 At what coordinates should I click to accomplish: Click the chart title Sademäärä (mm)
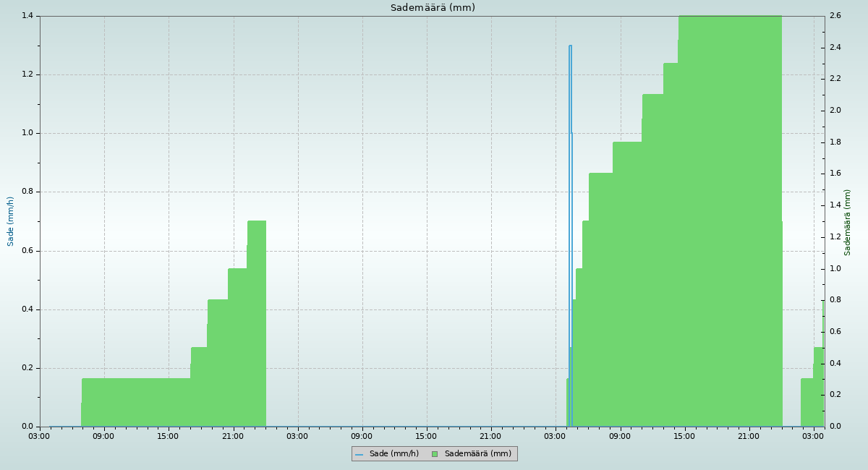tap(433, 8)
